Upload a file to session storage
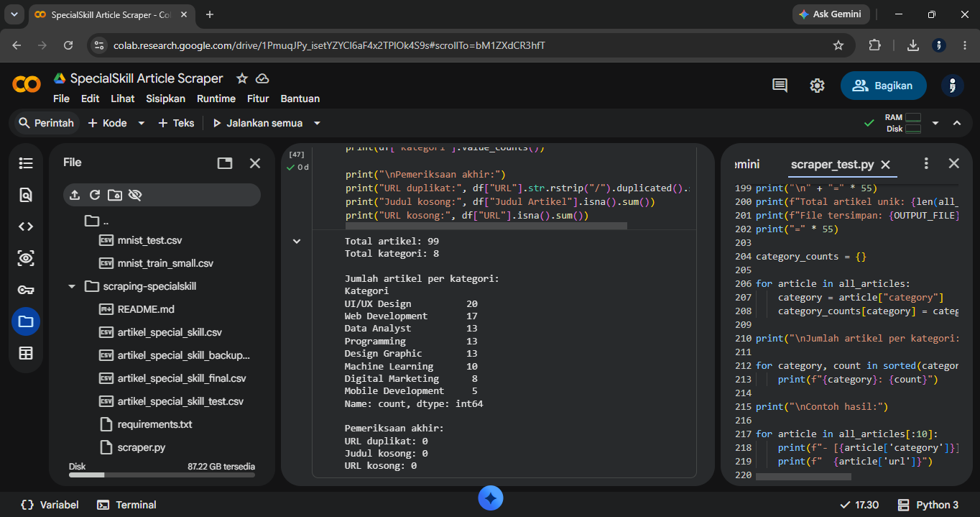Screen dimensions: 980x517 tap(75, 195)
